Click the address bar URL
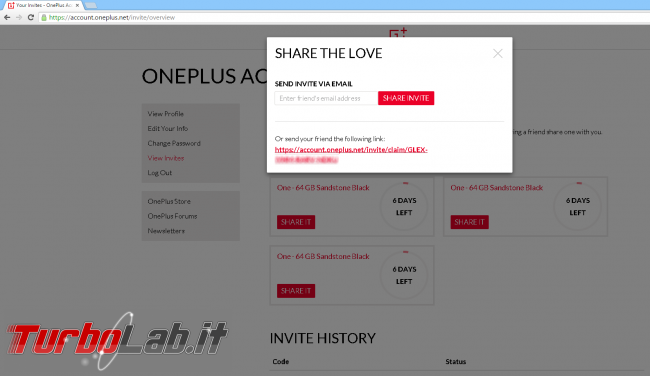The width and height of the screenshot is (650, 376). click(x=112, y=17)
